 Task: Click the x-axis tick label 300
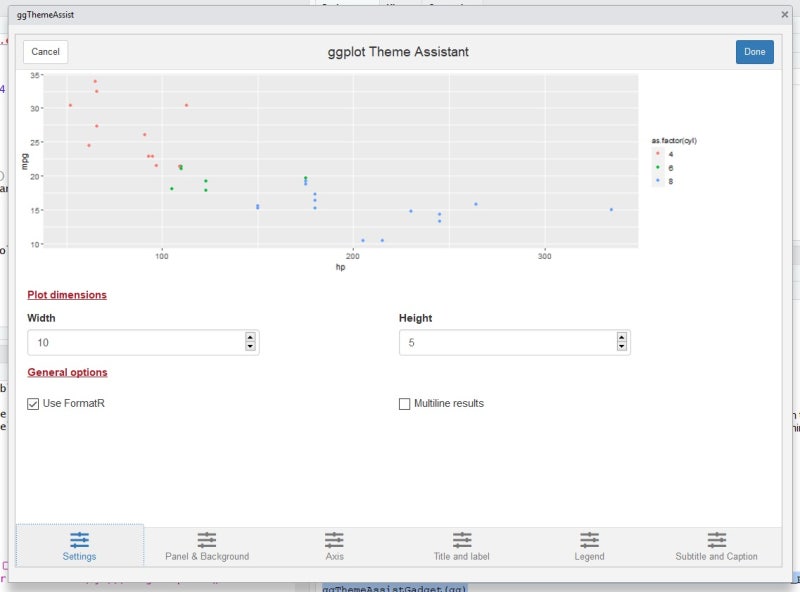[x=544, y=256]
